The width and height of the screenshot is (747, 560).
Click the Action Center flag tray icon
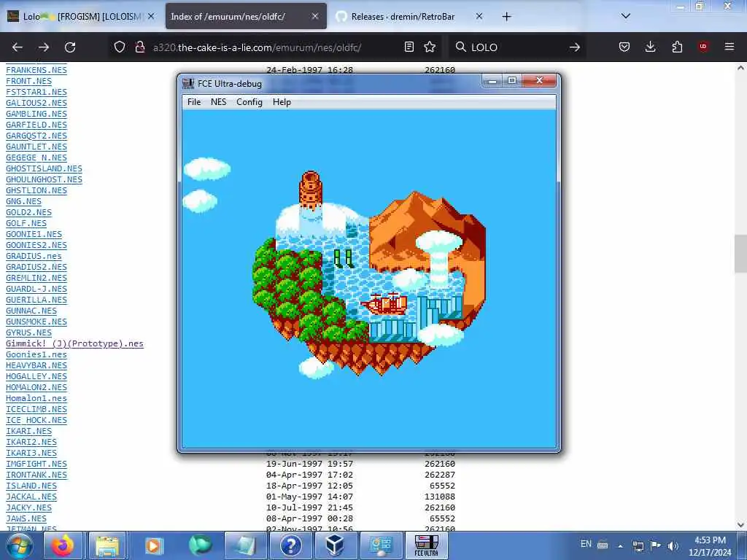click(x=656, y=545)
